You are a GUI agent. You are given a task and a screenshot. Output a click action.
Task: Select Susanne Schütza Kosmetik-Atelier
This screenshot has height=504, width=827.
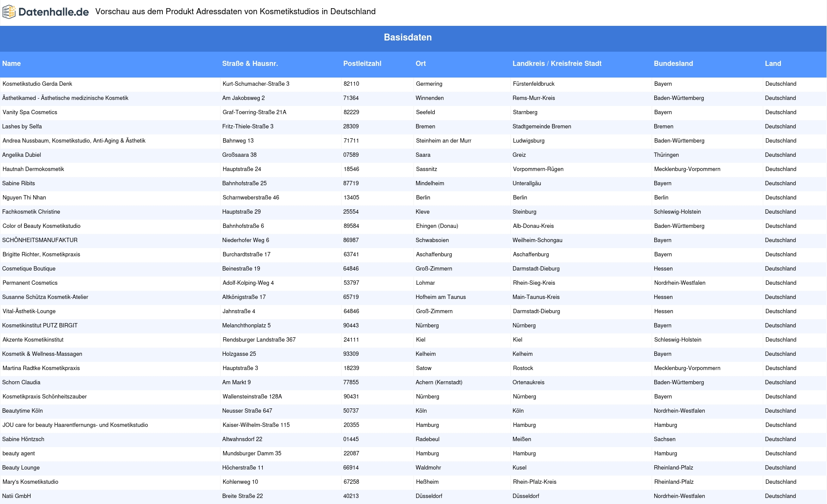pyautogui.click(x=45, y=297)
